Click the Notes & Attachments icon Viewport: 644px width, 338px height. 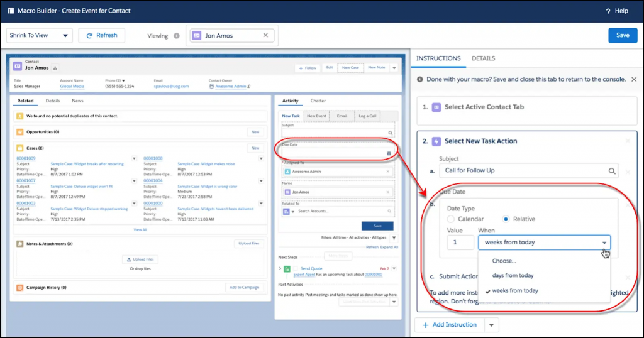pyautogui.click(x=19, y=244)
